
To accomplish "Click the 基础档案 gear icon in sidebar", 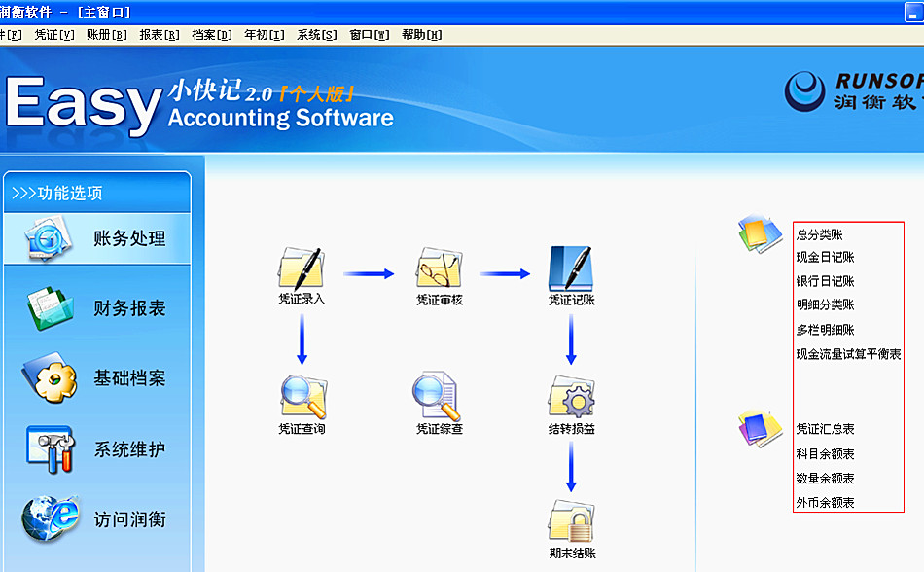I will 50,377.
